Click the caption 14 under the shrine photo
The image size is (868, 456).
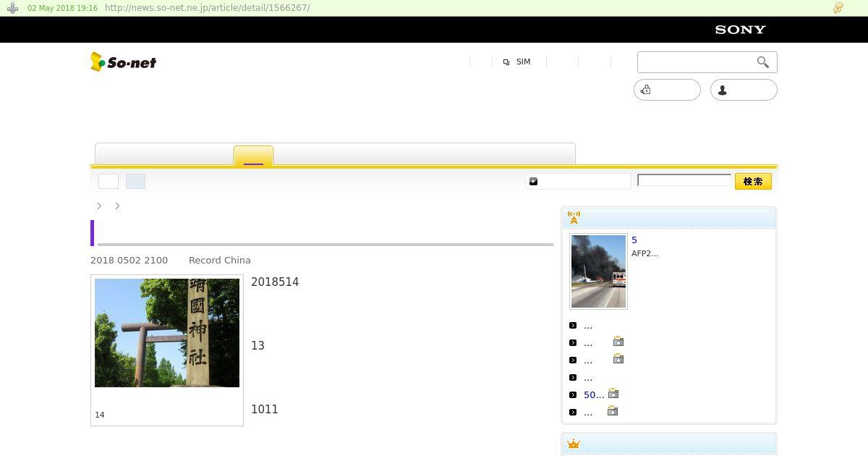coord(100,415)
